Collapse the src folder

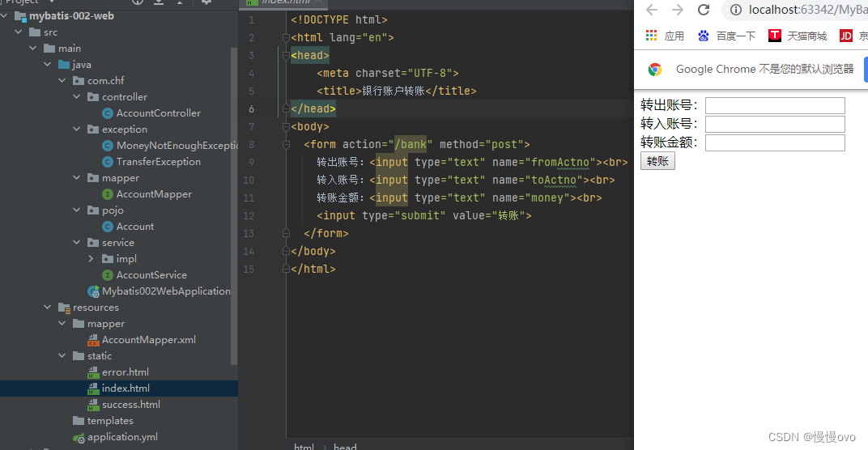tap(19, 32)
